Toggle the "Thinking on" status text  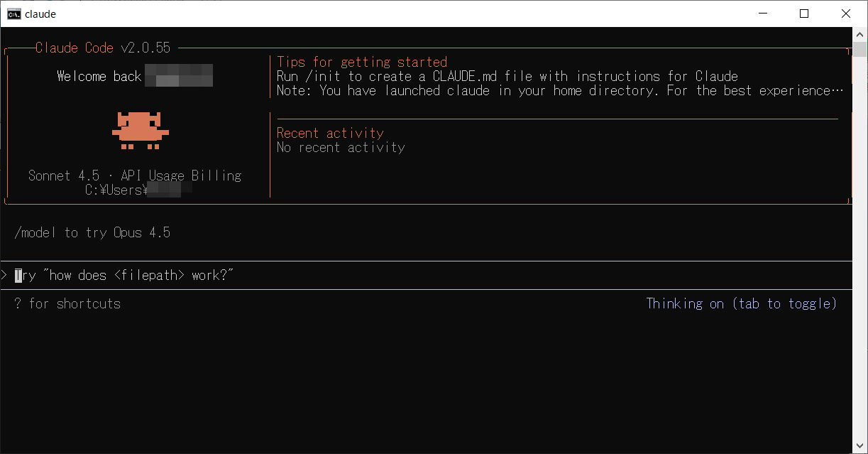[741, 303]
